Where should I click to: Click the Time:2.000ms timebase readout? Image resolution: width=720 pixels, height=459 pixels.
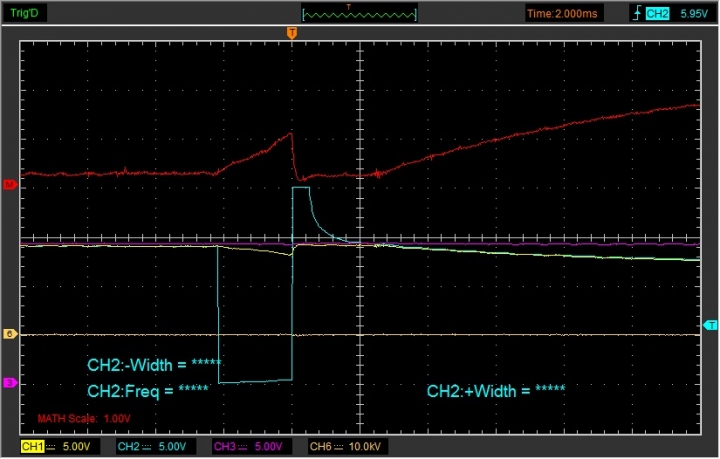point(562,14)
